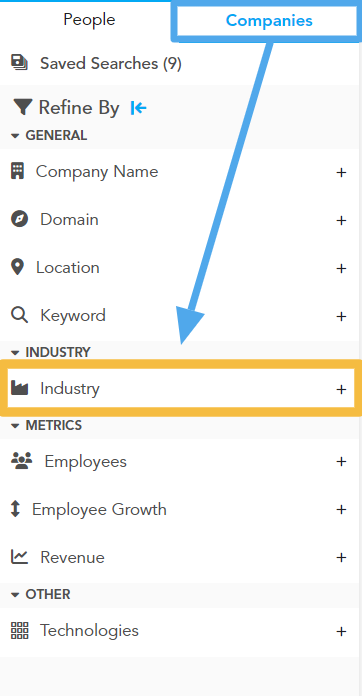Switch to the People tab
Screen dimensions: 362x696
(89, 20)
